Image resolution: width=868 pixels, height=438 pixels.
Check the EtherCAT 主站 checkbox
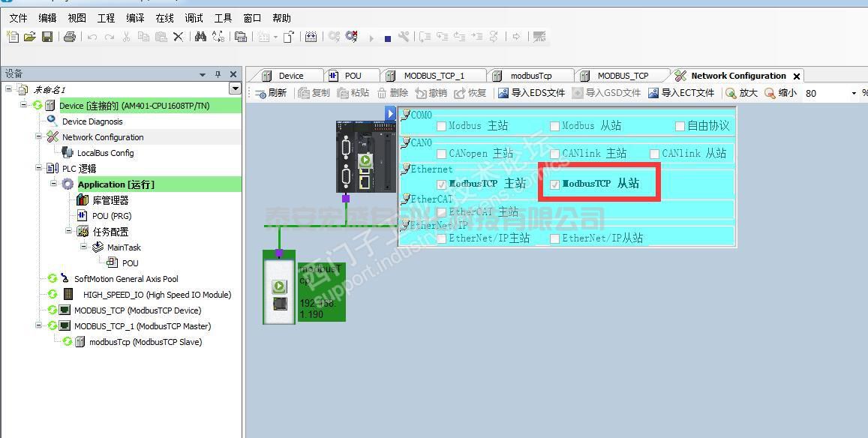tap(441, 213)
